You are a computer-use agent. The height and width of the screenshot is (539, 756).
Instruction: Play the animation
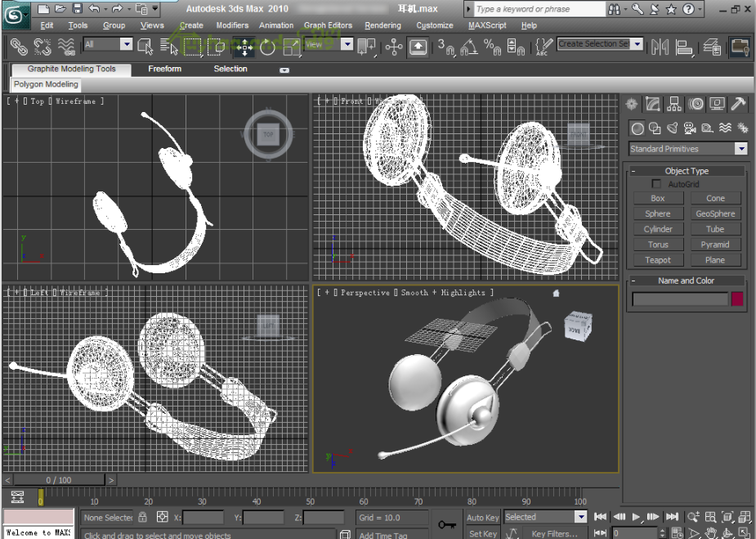click(x=636, y=517)
